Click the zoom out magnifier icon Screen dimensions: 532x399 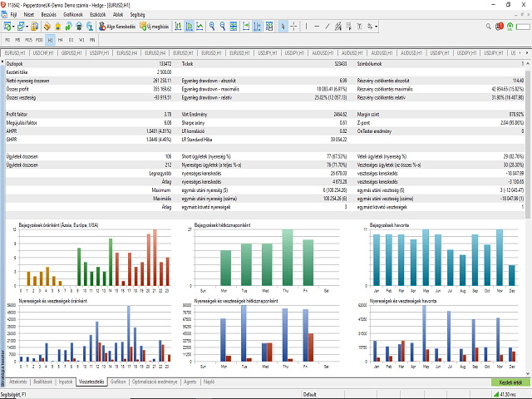coord(224,27)
